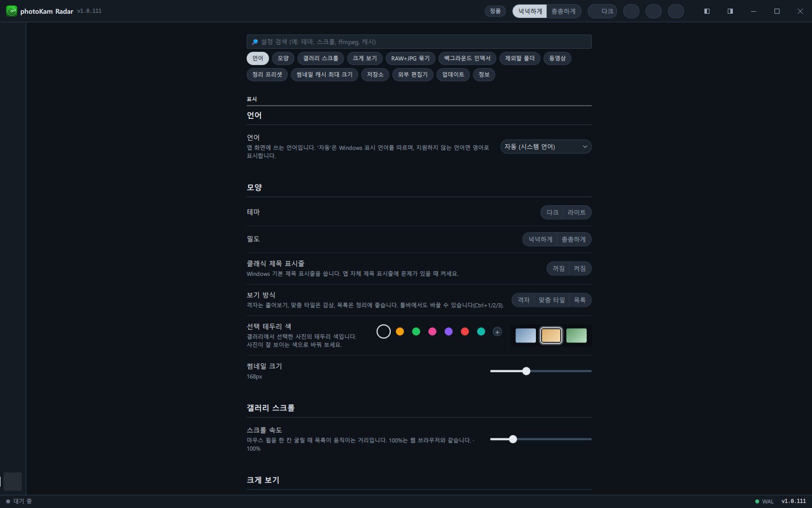812x508 pixels.
Task: Adjust the 스크롤 속도 slider handle
Action: 513,439
